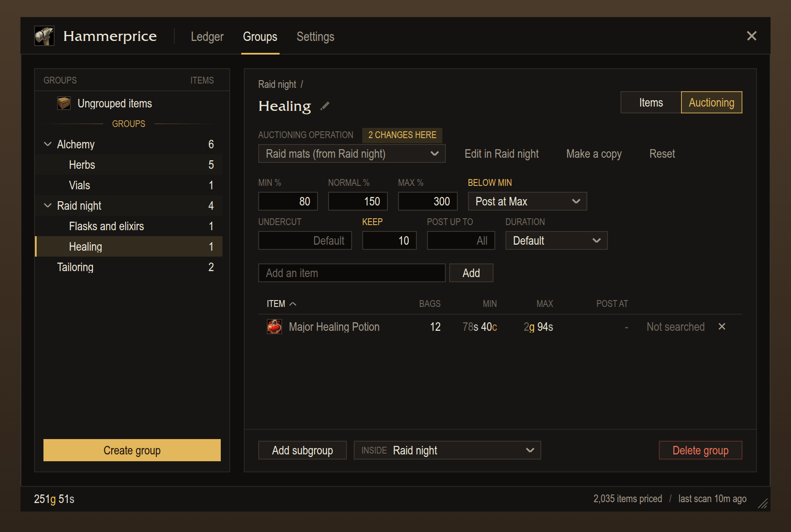This screenshot has height=532, width=791.
Task: Open the Settings tab
Action: pos(315,37)
